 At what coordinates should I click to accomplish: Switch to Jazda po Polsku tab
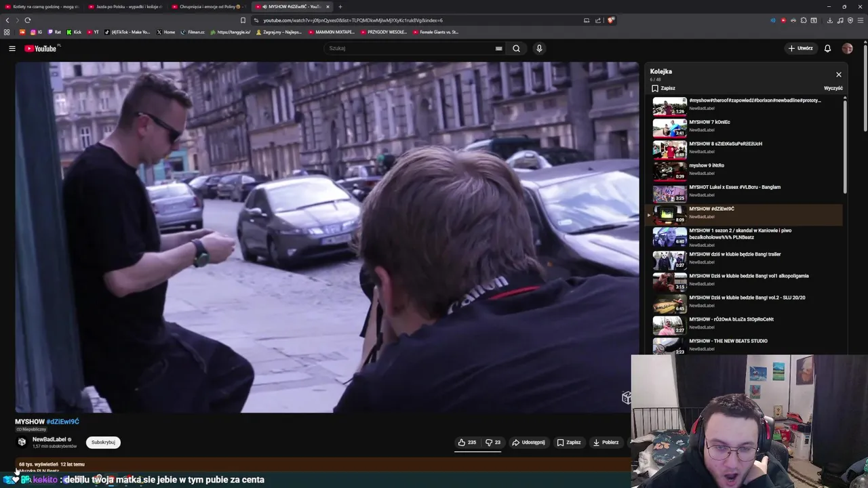click(x=125, y=7)
